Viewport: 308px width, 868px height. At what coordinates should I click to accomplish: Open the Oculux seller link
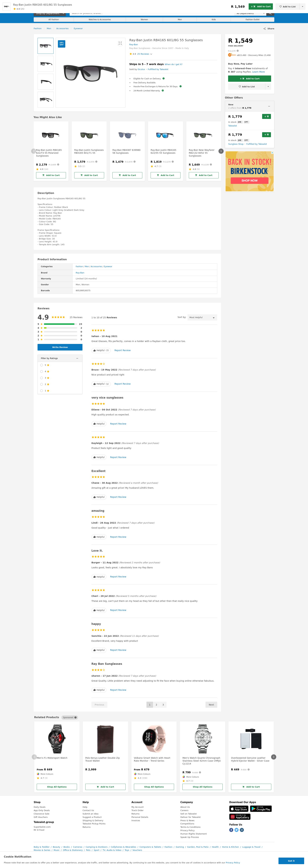[x=141, y=69]
